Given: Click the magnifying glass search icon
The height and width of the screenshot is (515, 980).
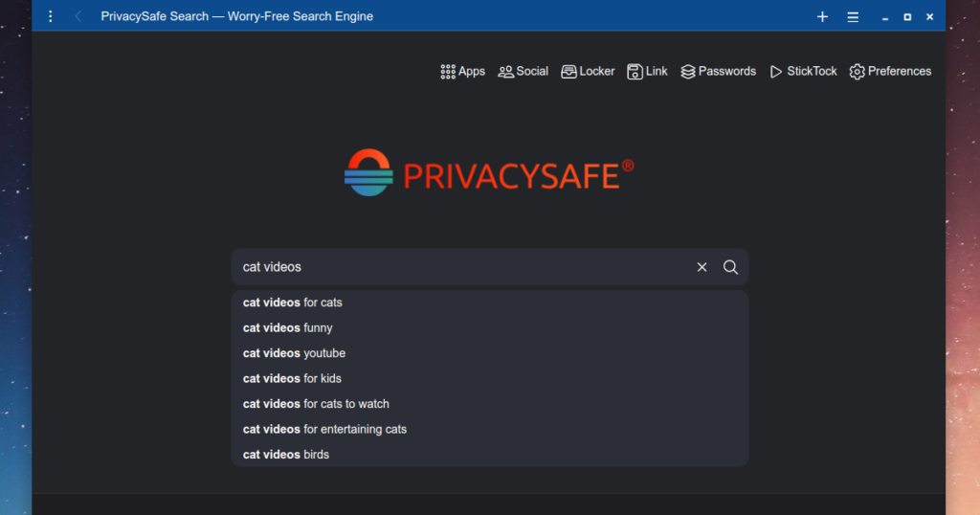Looking at the screenshot, I should (730, 267).
